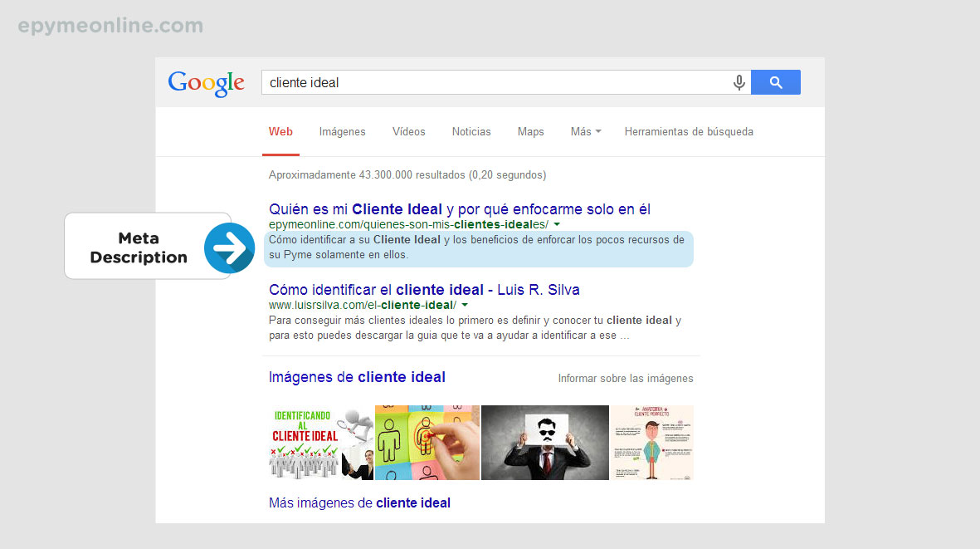Open 'Cómo identificar el cliente ideal - Luis R. Silva'

point(423,289)
